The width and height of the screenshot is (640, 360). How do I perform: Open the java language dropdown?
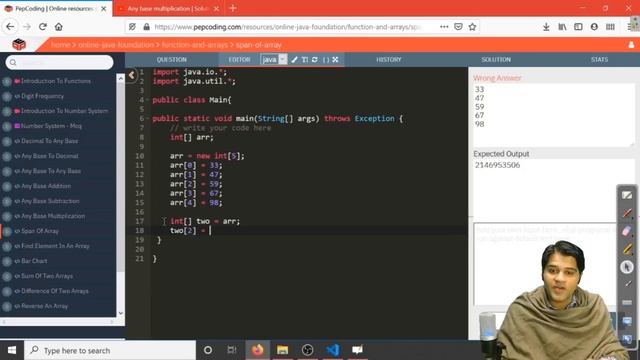coord(274,60)
